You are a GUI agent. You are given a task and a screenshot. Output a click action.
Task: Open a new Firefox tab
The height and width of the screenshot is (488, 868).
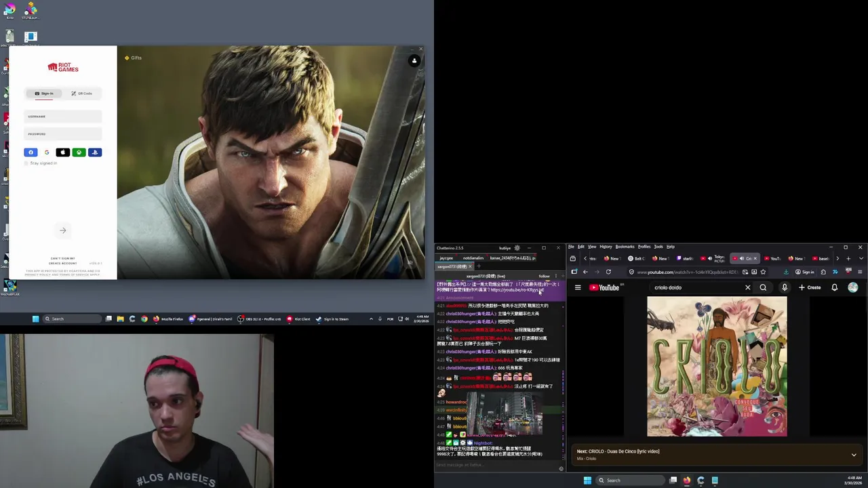(848, 258)
